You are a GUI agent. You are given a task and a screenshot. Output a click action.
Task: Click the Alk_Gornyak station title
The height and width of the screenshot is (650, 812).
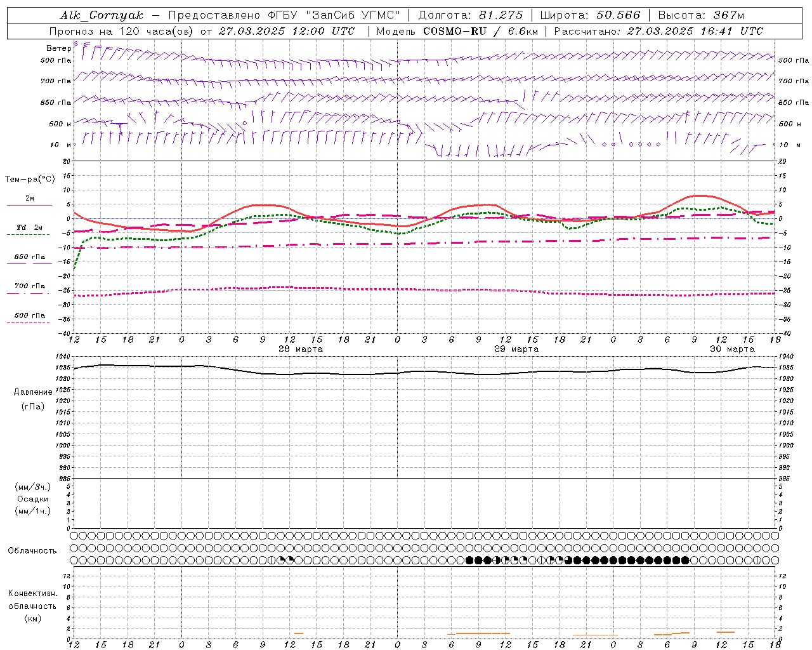101,15
